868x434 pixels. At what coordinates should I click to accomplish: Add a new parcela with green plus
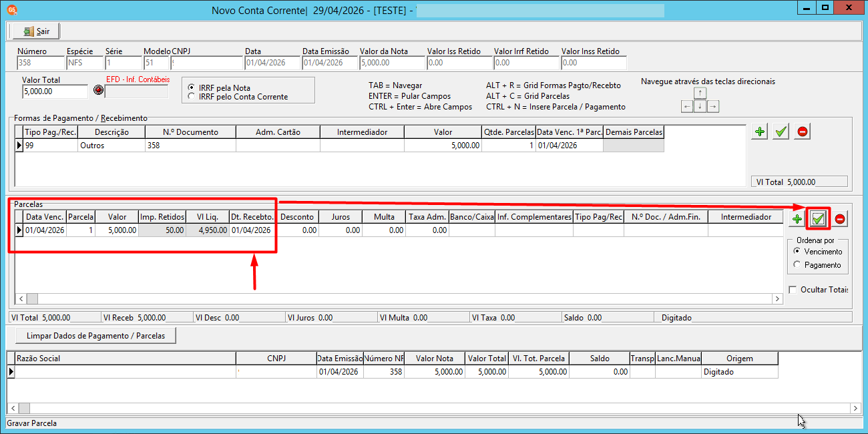coord(797,218)
